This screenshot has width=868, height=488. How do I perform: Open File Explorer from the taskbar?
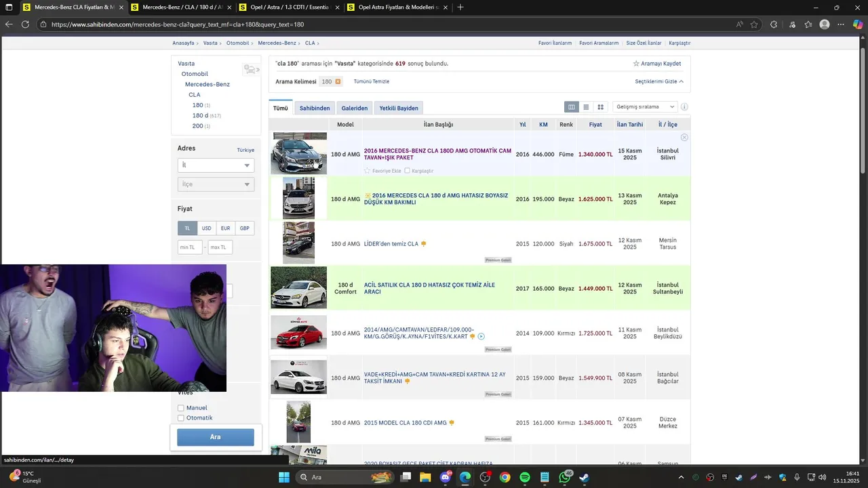pyautogui.click(x=425, y=477)
